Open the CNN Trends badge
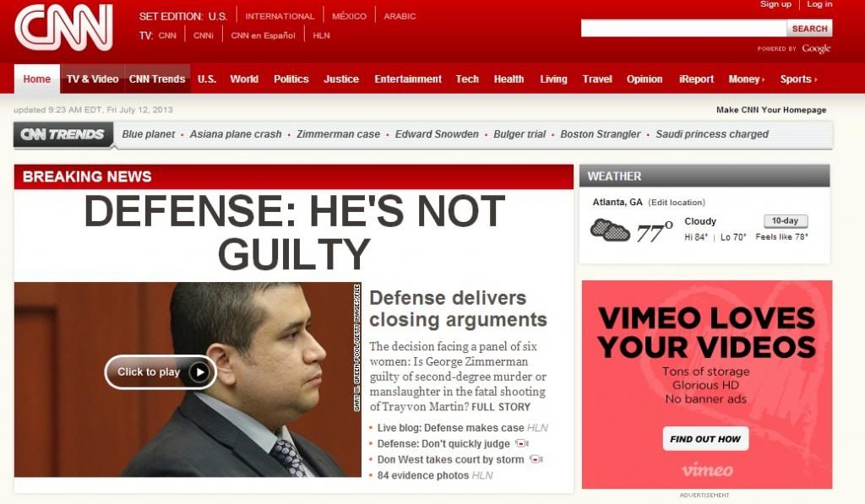Screen dimensions: 865x504 click(63, 134)
